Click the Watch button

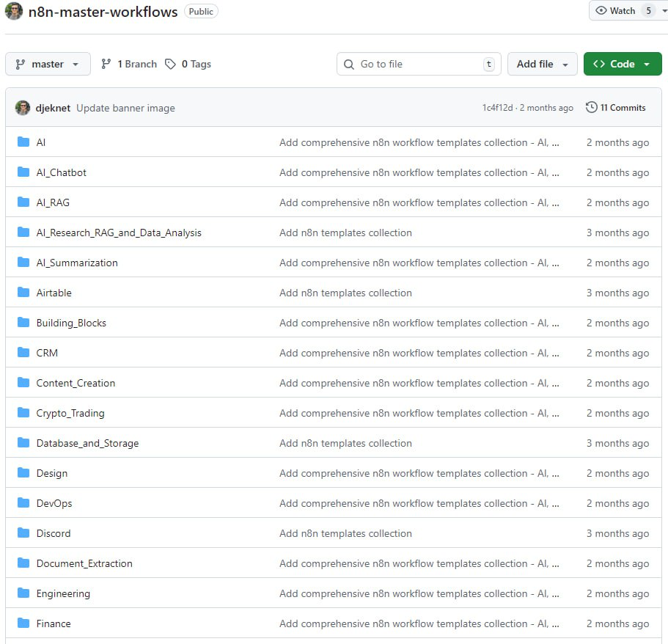click(x=623, y=11)
